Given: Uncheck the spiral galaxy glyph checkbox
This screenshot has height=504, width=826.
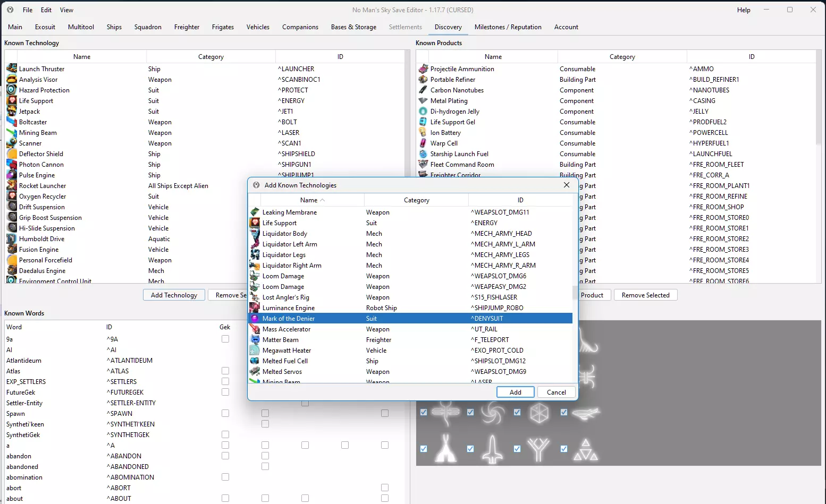Looking at the screenshot, I should coord(470,412).
